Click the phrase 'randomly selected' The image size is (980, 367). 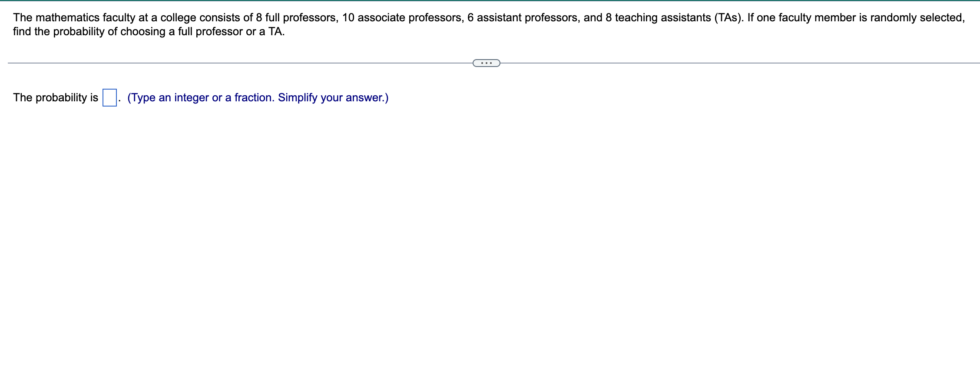coord(916,18)
